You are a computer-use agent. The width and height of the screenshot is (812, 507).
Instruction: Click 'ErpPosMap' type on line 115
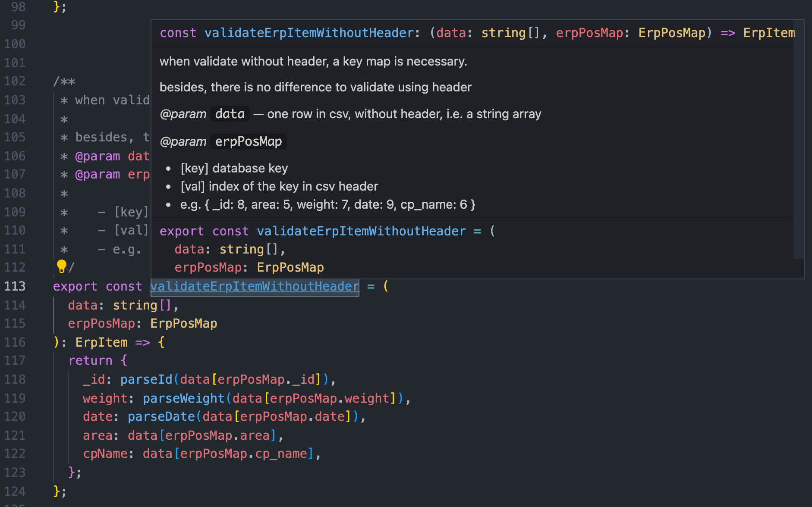(184, 323)
